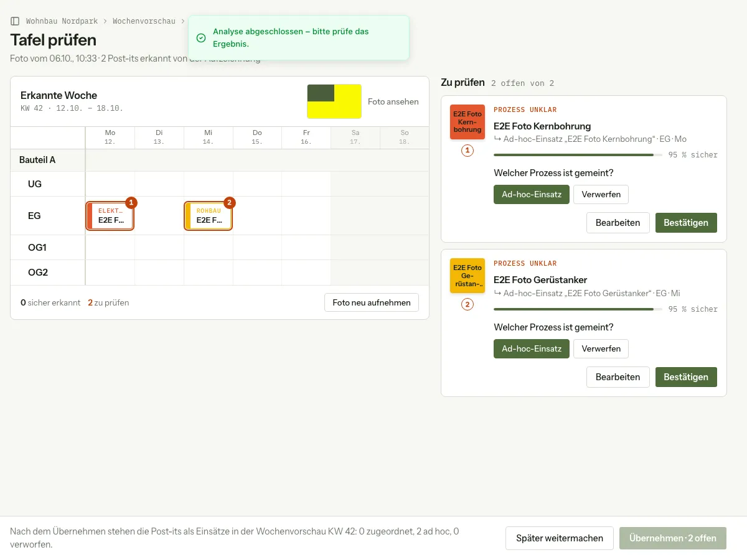
Task: Choose Ad-hoc-Einsatz for E2E Foto Kernbohrung
Action: (532, 194)
